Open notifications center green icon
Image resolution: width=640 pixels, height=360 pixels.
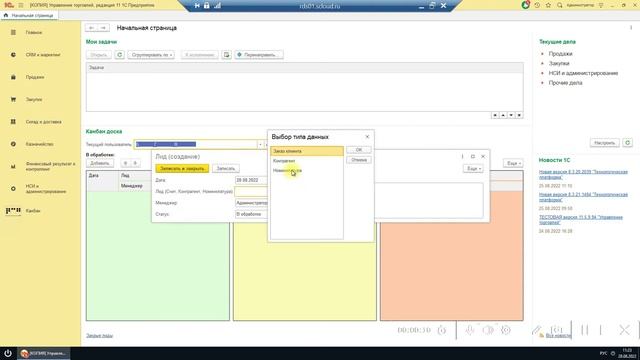click(526, 5)
